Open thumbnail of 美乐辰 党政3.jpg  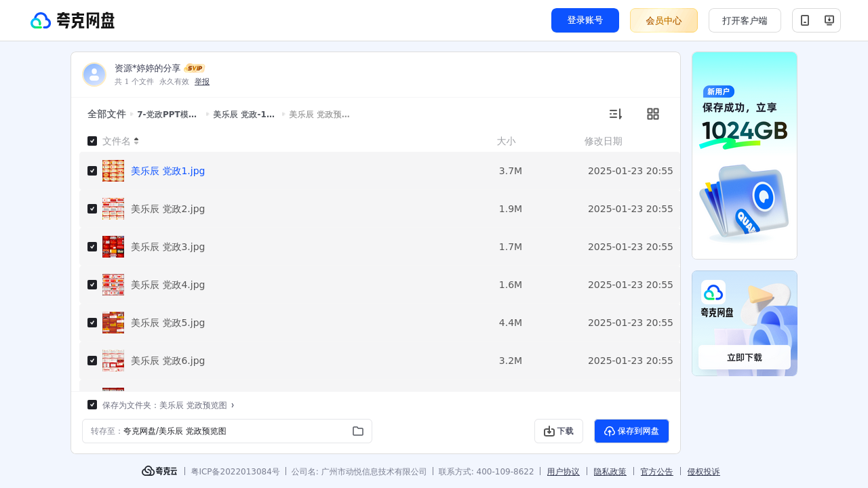pos(113,247)
